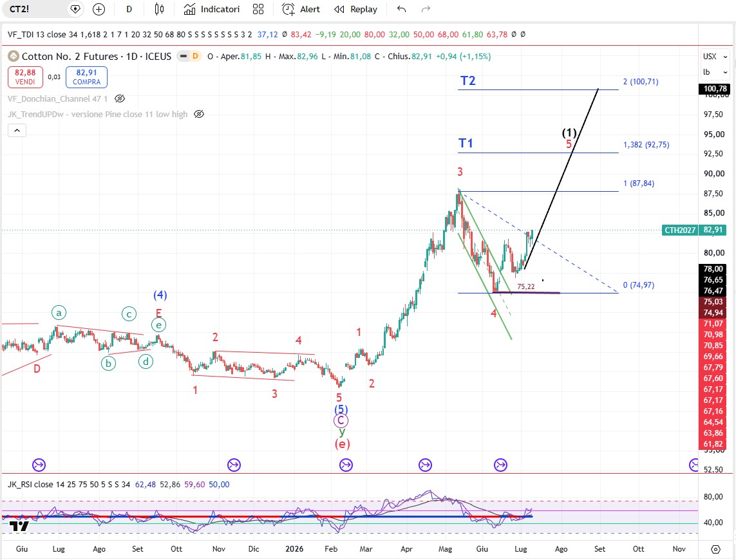This screenshot has height=560, width=736.
Task: Open the contract-roll event marker near Nov
Action: 234,465
